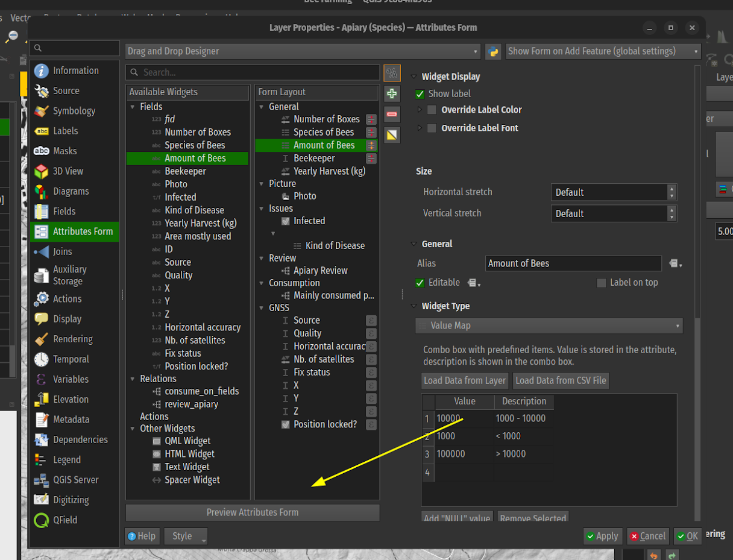Click Preview Attributes Form button
The image size is (733, 560).
(x=253, y=512)
